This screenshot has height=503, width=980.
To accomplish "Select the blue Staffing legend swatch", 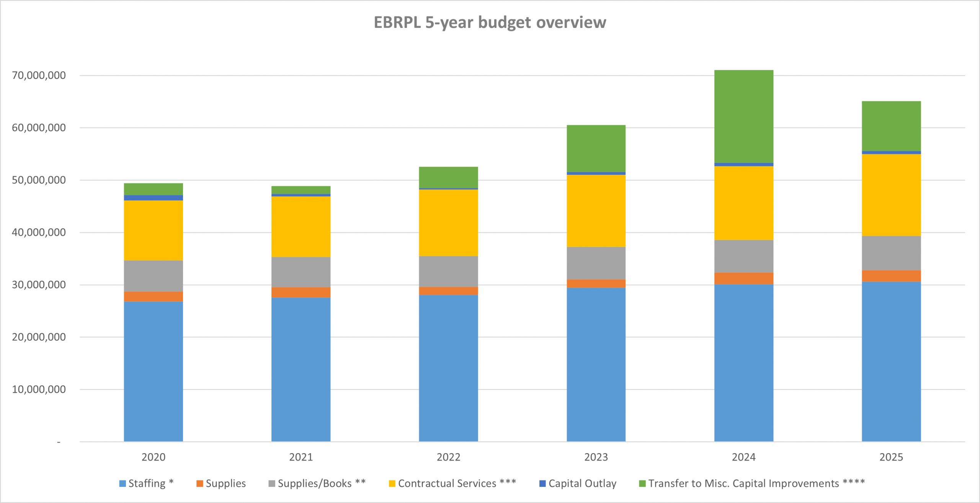I will click(x=122, y=483).
